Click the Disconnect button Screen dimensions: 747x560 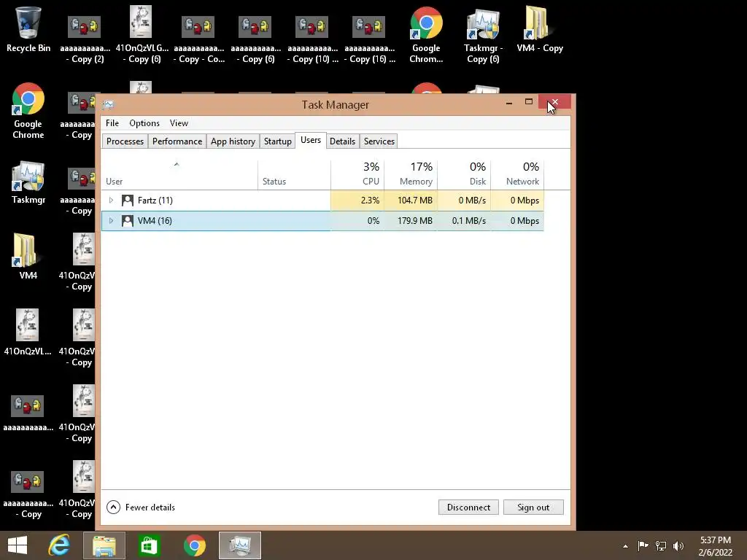point(468,507)
